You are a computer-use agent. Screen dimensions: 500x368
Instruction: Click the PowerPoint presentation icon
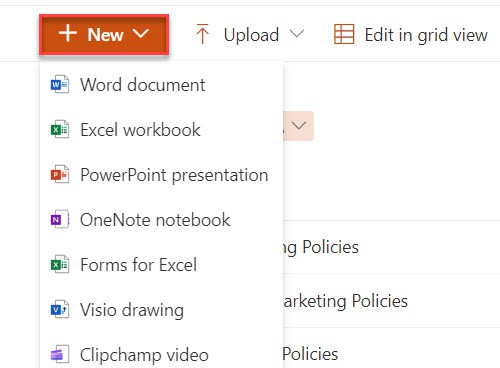60,175
